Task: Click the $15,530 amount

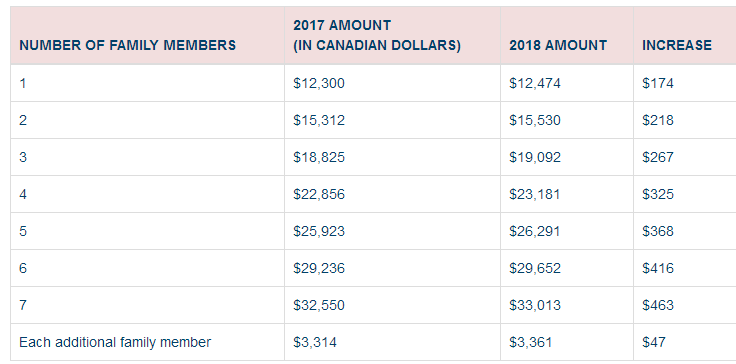Action: (x=535, y=120)
